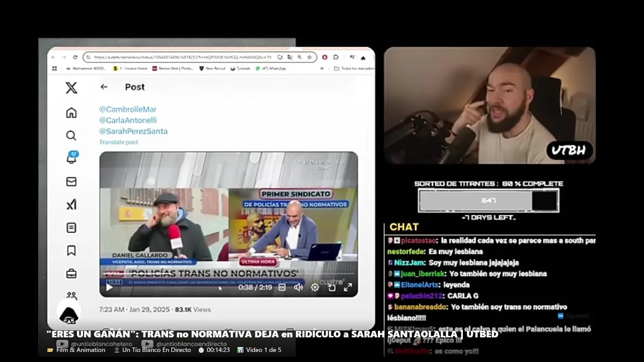644x362 pixels.
Task: Click the browser forward button
Action: point(64,57)
